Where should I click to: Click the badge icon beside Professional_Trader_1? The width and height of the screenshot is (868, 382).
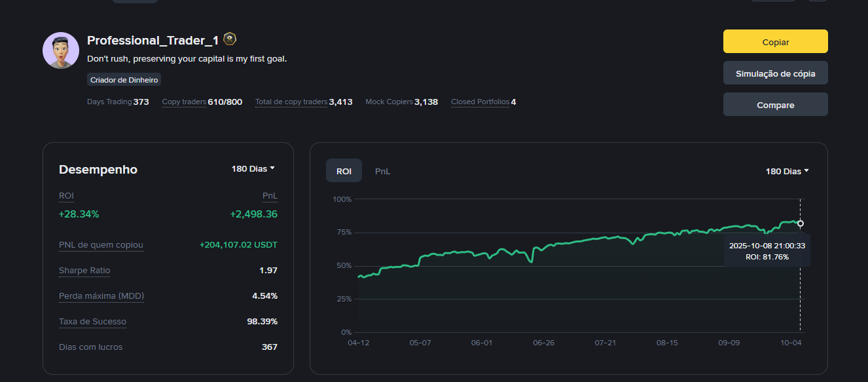coord(230,39)
